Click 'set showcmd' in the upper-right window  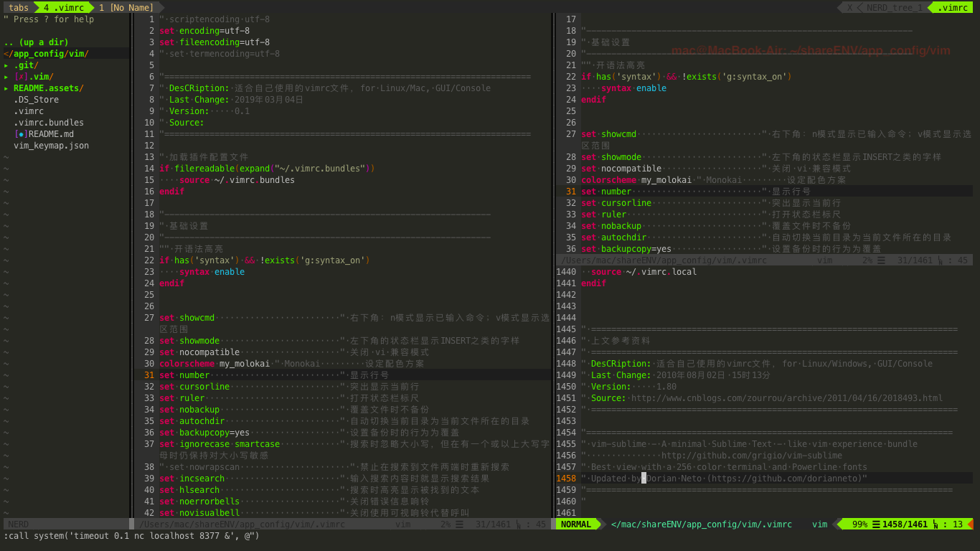pyautogui.click(x=608, y=134)
